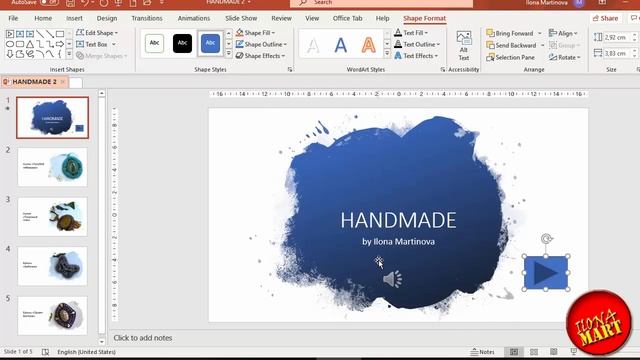Open Send Backward arrow dropdown
Image resolution: width=640 pixels, height=360 pixels.
pyautogui.click(x=542, y=45)
